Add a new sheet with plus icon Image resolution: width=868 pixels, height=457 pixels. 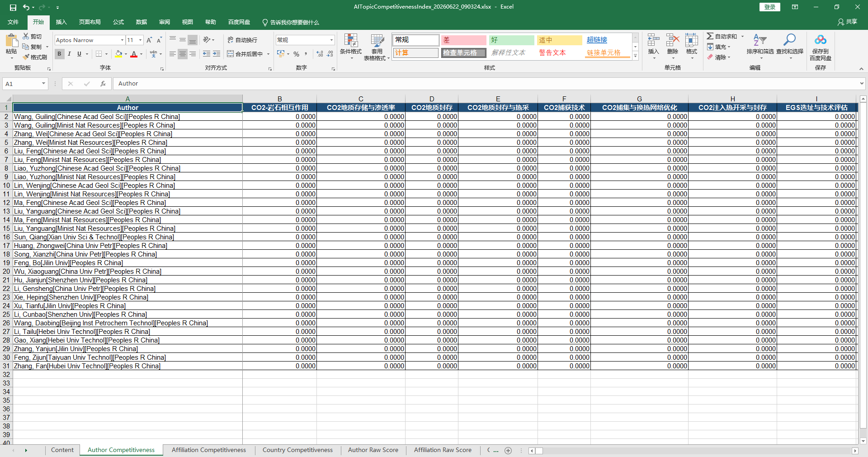[508, 450]
